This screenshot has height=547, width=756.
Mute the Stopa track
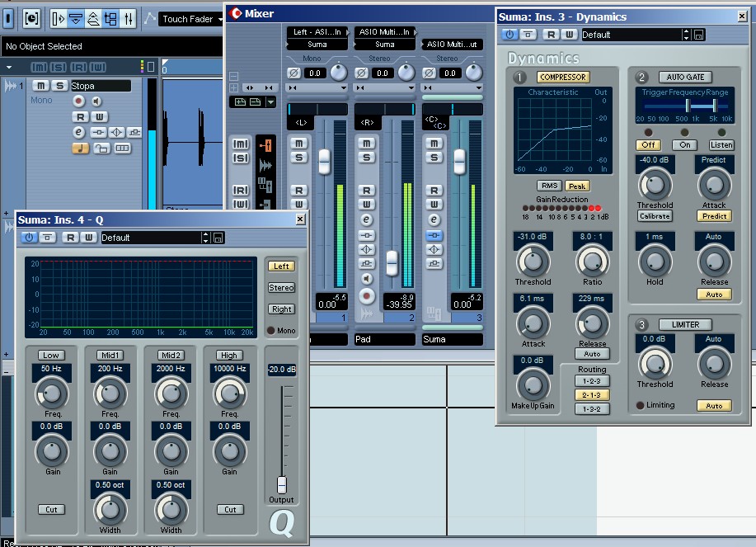(x=40, y=86)
